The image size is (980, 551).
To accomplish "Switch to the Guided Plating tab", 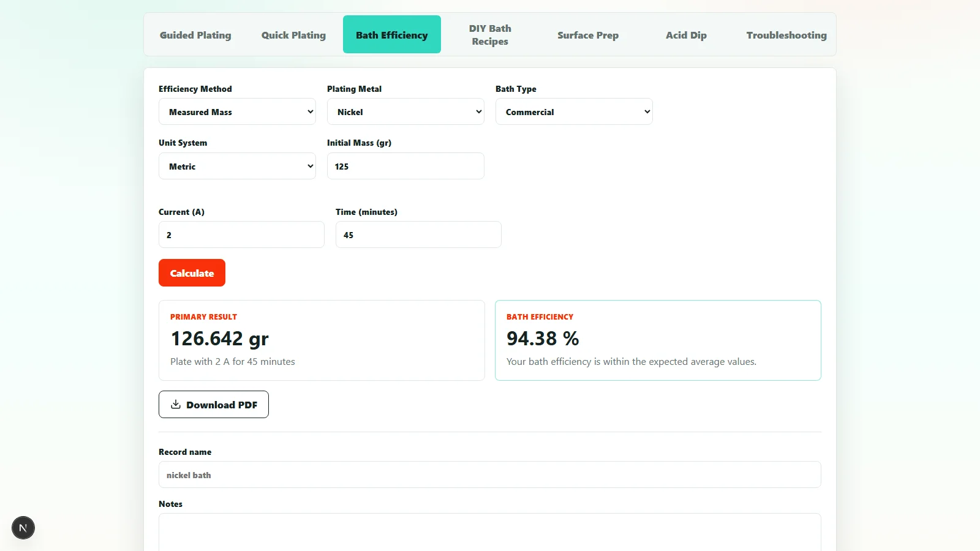I will point(195,35).
